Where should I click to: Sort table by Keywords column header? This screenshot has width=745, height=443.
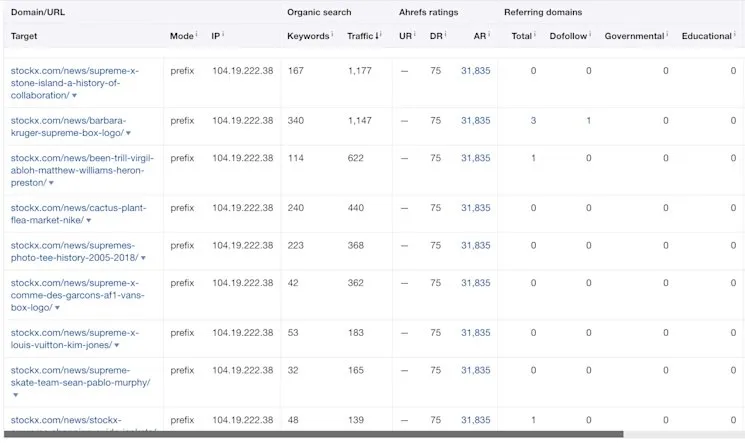tap(308, 36)
